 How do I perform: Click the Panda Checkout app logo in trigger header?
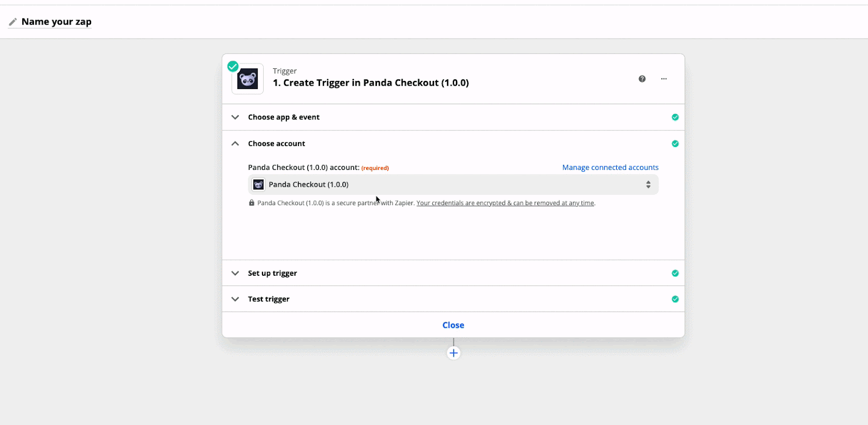(x=248, y=79)
